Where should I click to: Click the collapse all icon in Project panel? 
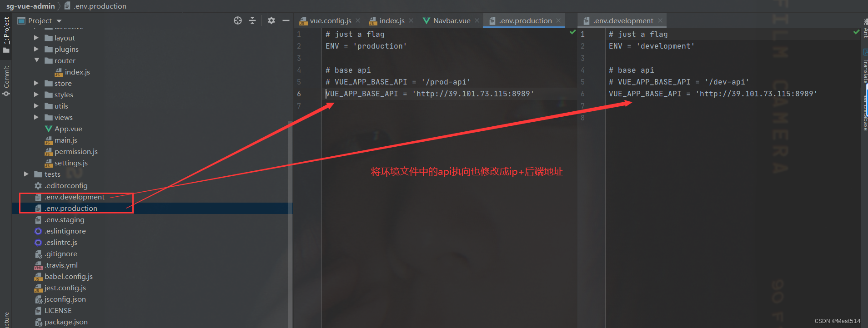pos(252,20)
